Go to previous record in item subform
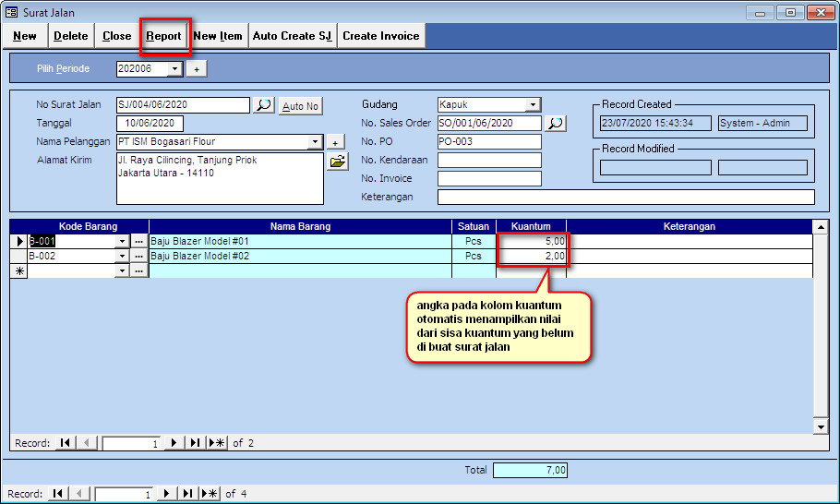The height and width of the screenshot is (504, 840). [86, 443]
